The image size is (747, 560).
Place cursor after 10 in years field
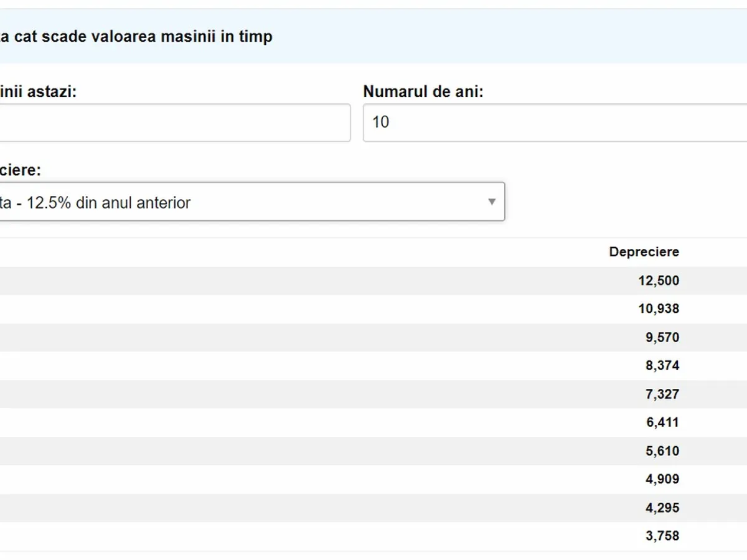click(x=391, y=123)
